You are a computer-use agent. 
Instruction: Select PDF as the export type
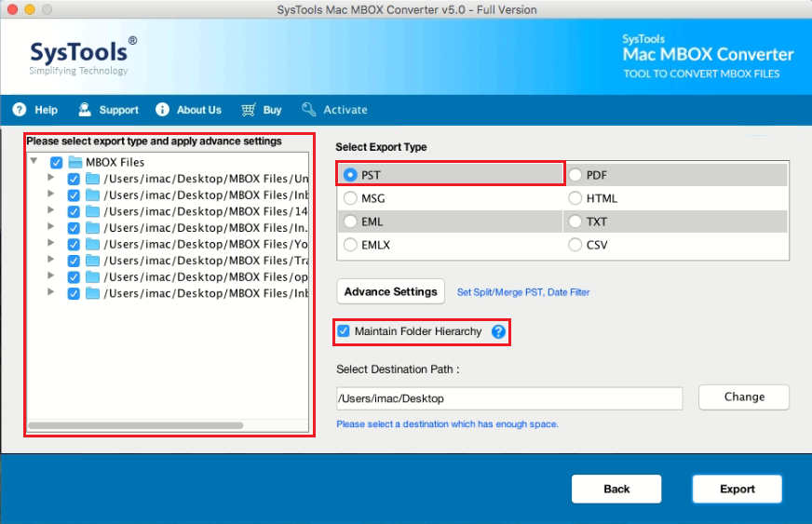pyautogui.click(x=575, y=175)
